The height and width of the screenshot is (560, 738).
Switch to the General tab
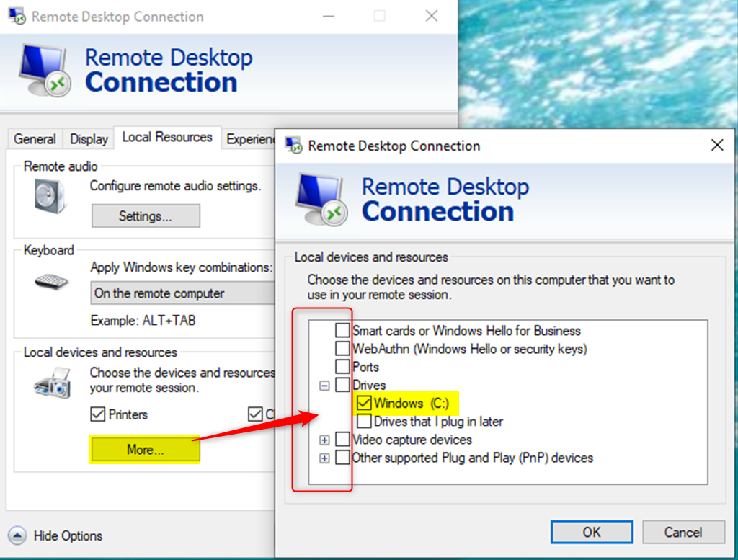[35, 139]
